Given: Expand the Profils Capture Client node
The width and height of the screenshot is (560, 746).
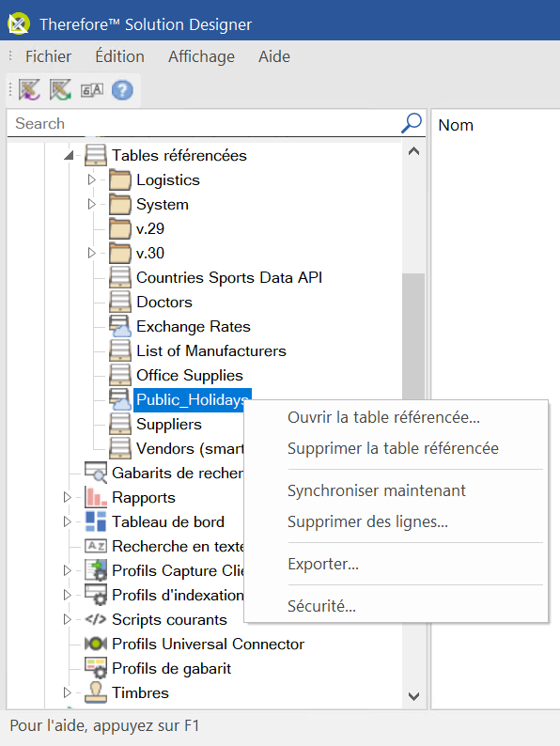Looking at the screenshot, I should pyautogui.click(x=67, y=570).
